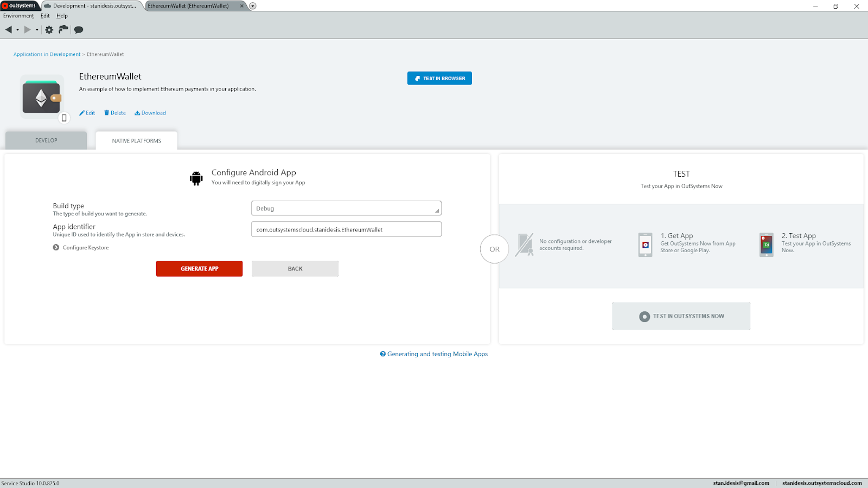Select the forward navigation arrow icon

tap(28, 29)
